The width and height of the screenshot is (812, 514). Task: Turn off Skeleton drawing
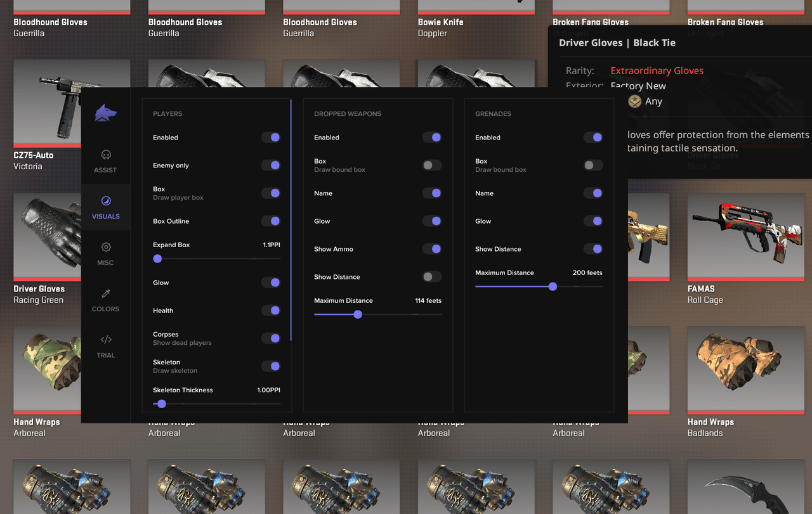pos(271,366)
